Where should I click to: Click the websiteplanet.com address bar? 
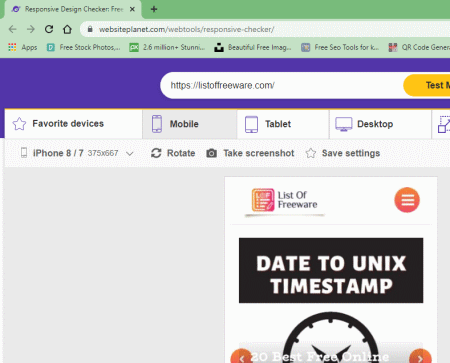point(265,29)
